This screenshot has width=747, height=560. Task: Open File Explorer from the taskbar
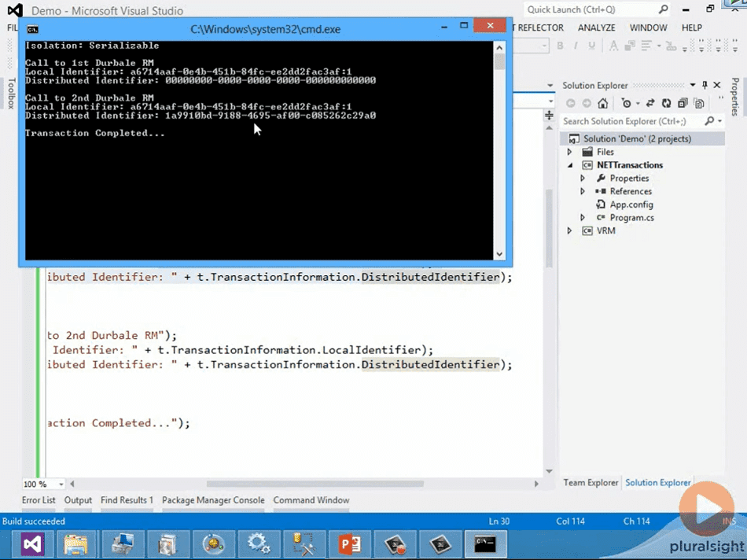point(75,544)
